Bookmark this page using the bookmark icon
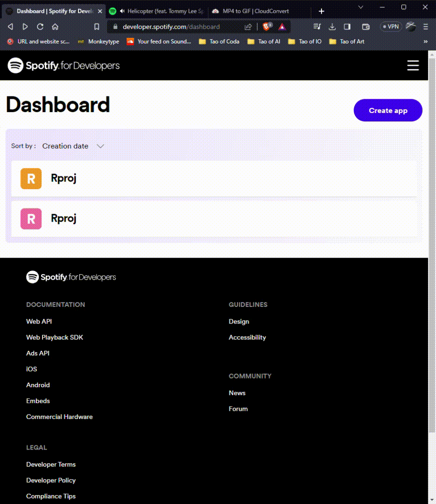This screenshot has width=436, height=504. tap(97, 27)
